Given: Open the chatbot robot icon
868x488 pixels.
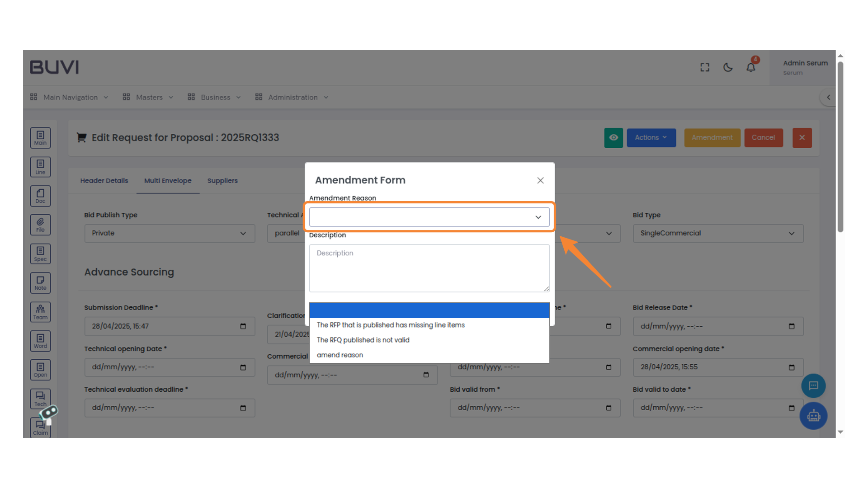Looking at the screenshot, I should [x=813, y=416].
